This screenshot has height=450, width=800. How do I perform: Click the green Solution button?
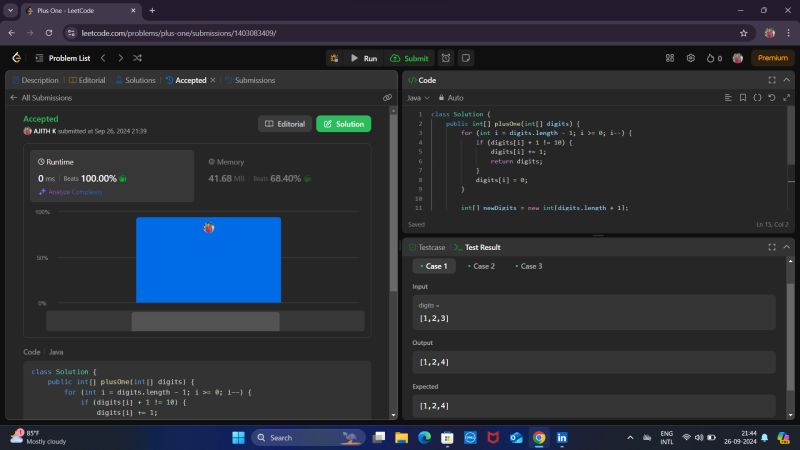point(343,124)
